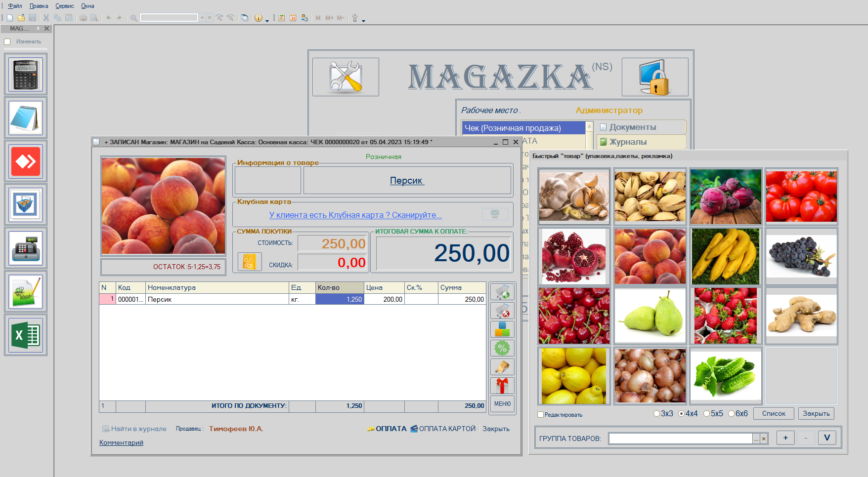Screen dimensions: 868x477
Task: Select the 5x5 grid option
Action: click(706, 414)
